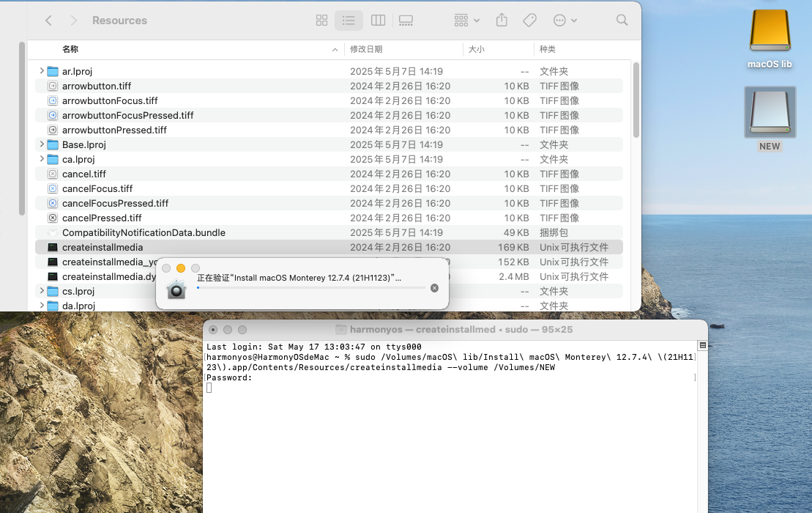
Task: Click the 49 KB size cell
Action: (x=516, y=232)
